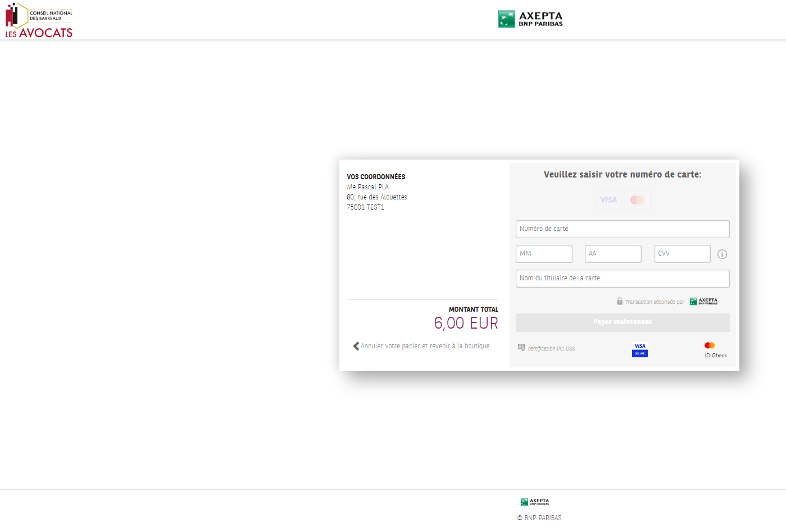Click Annuler votre panier et revenir link

tap(425, 346)
